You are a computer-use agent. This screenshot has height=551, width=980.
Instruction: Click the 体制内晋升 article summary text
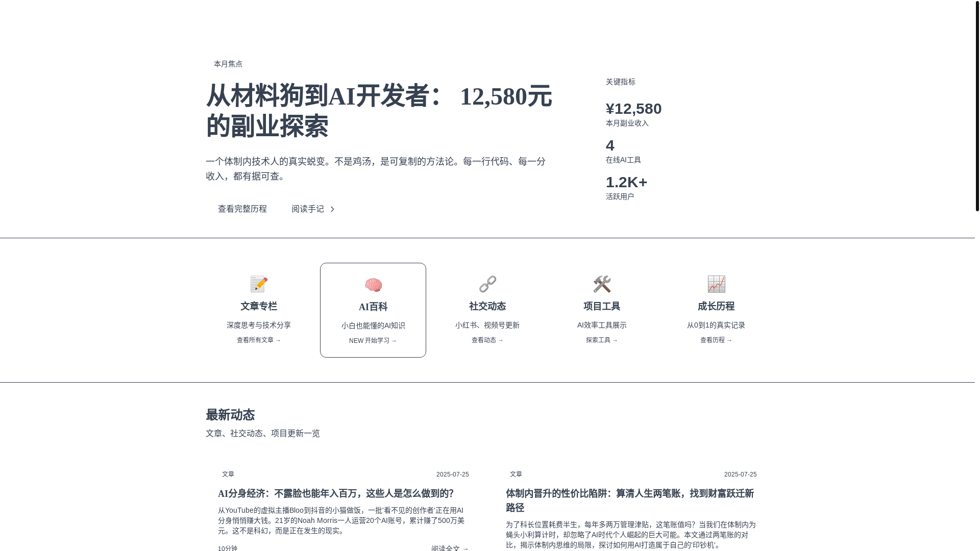[x=631, y=535]
